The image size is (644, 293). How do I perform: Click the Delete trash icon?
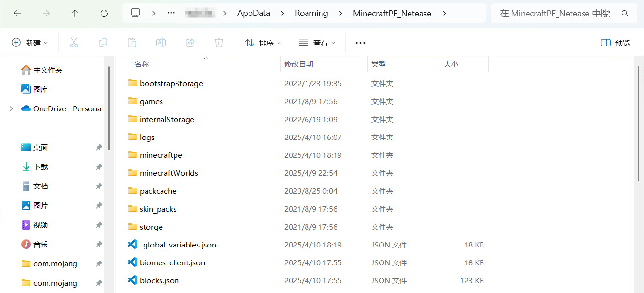point(219,43)
